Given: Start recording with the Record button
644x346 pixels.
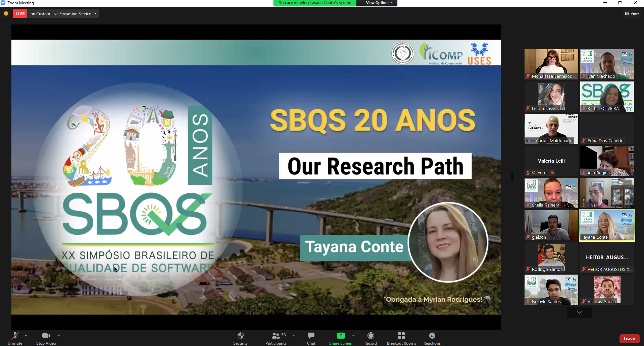Looking at the screenshot, I should click(370, 338).
